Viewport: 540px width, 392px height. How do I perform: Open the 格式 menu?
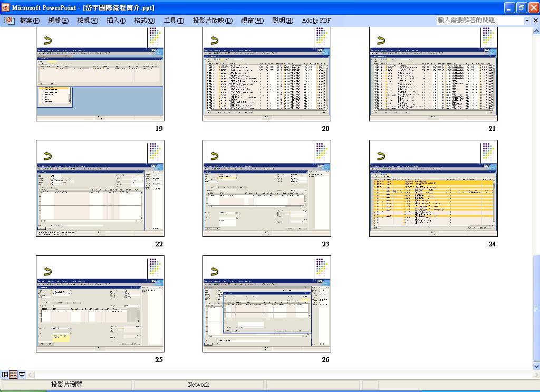pos(146,20)
